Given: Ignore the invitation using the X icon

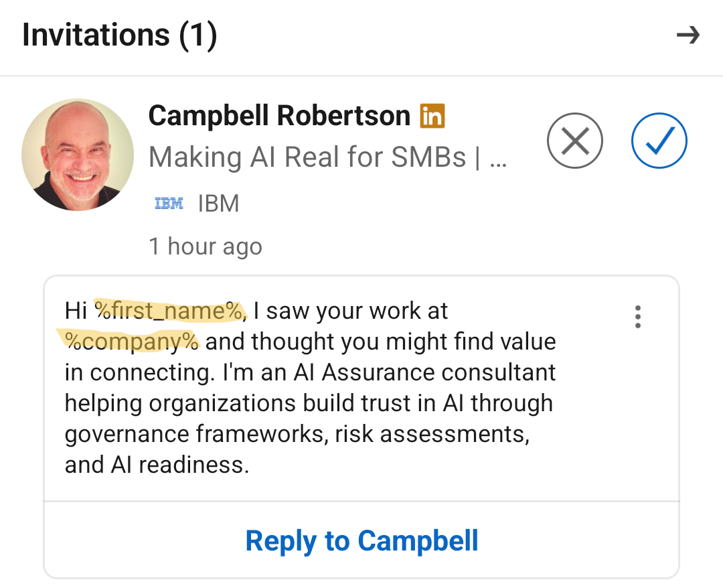Looking at the screenshot, I should tap(574, 141).
